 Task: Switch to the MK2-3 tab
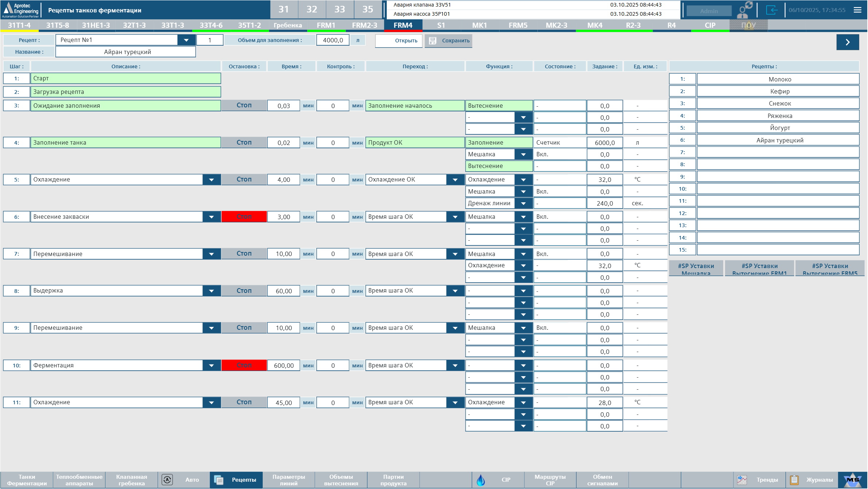click(556, 25)
